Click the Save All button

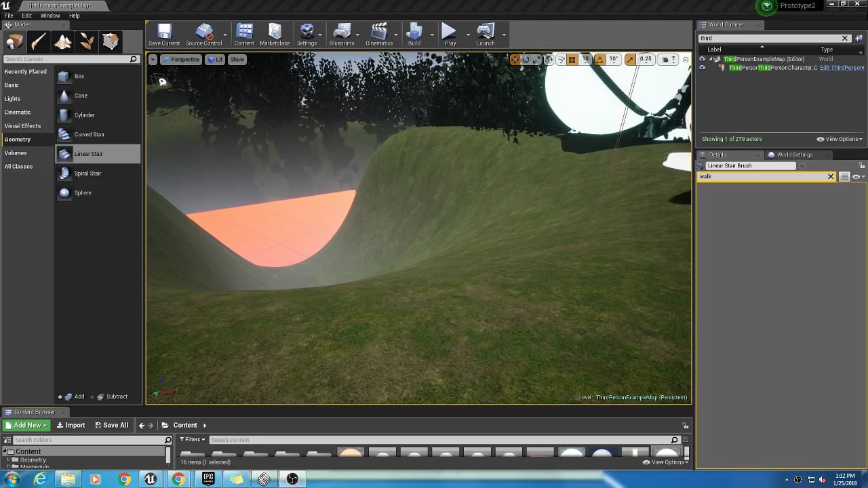coord(111,426)
